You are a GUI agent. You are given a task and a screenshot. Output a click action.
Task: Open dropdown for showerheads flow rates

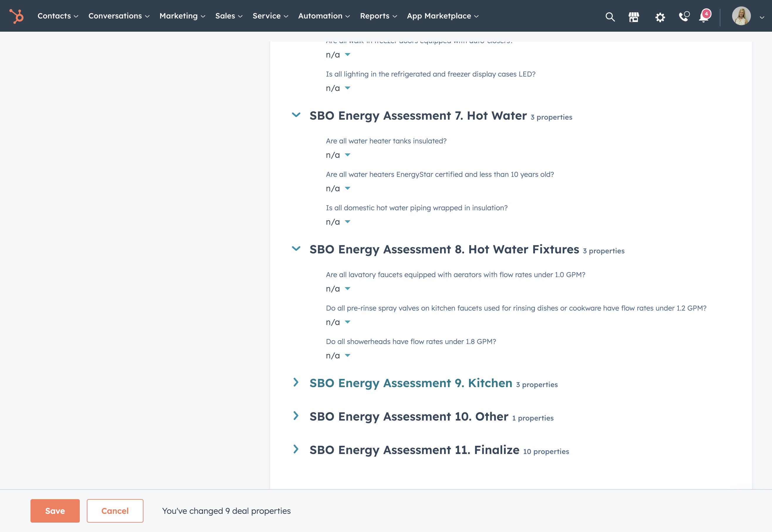click(x=338, y=356)
